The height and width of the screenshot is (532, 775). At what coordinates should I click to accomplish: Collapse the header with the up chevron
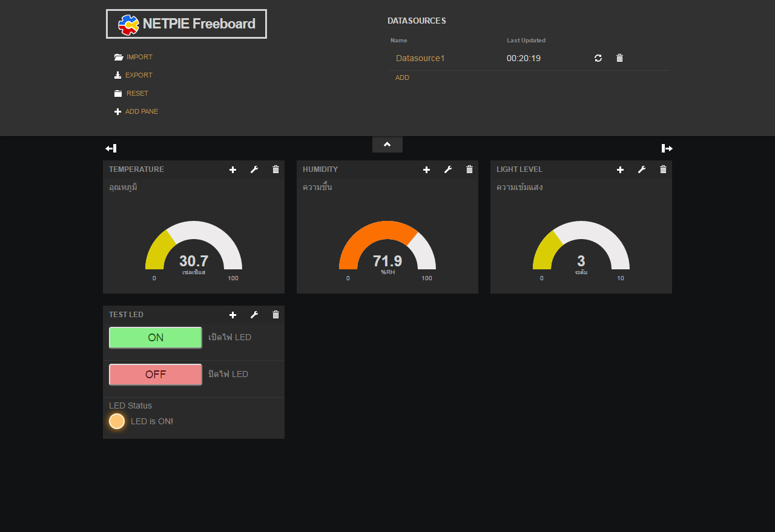(x=387, y=144)
